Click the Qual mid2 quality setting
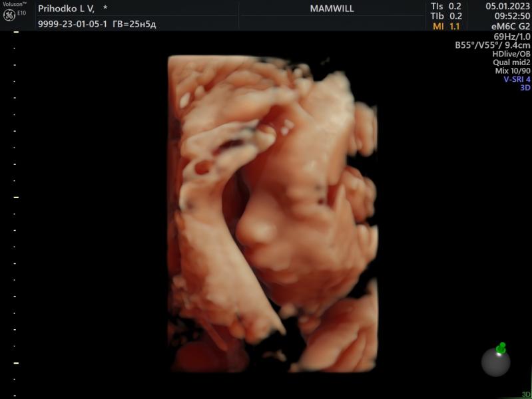The image size is (532, 399). point(512,63)
